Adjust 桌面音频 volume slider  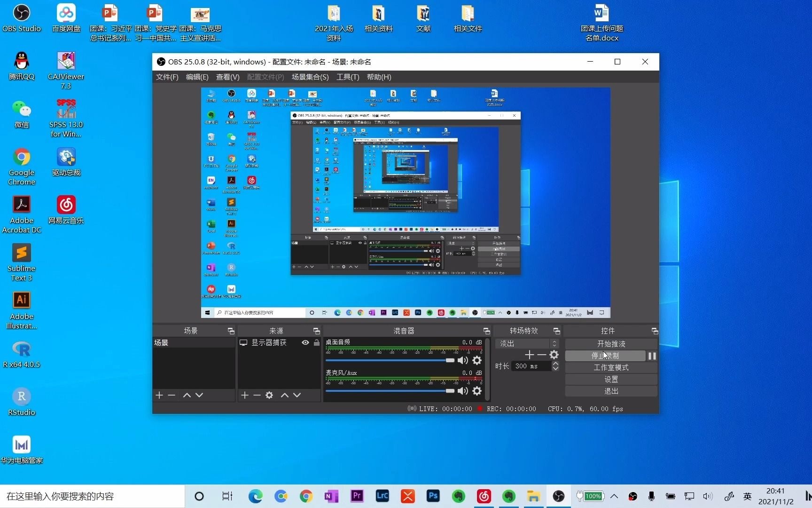pos(390,360)
